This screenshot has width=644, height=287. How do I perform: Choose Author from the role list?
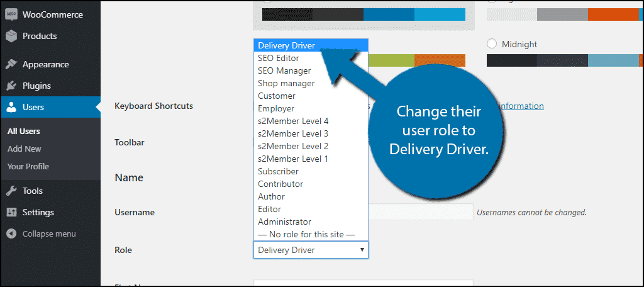pos(311,196)
